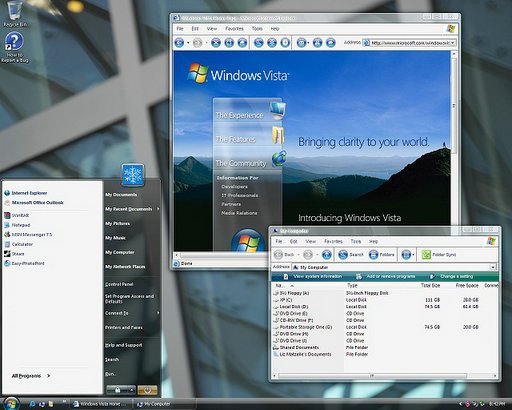Click the Home icon in Internet Explorer toolbar
Screen dimensions: 512x410
click(242, 43)
